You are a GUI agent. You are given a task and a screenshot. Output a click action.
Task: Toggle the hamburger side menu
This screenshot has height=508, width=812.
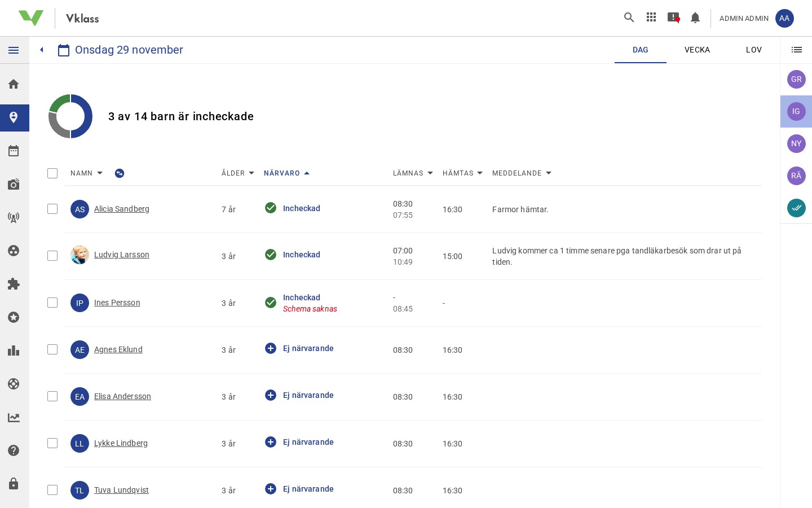(x=14, y=50)
